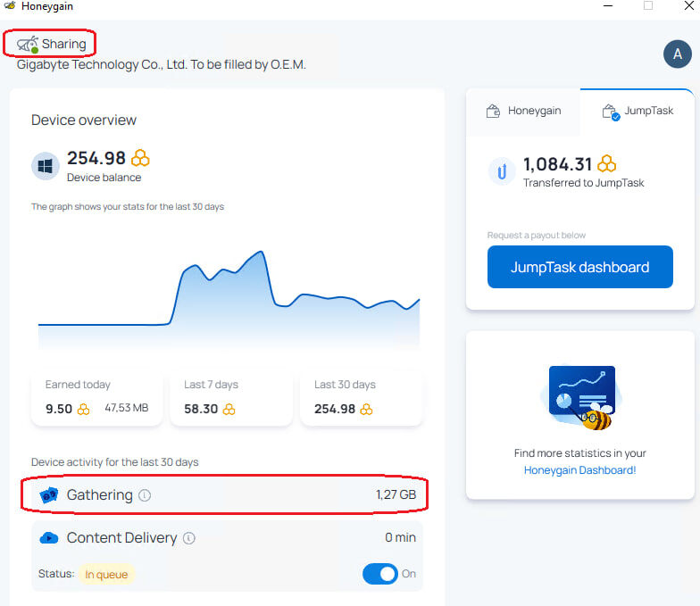This screenshot has height=606, width=700.
Task: Click honeycomb icon in Last 7 days card
Action: pos(229,409)
